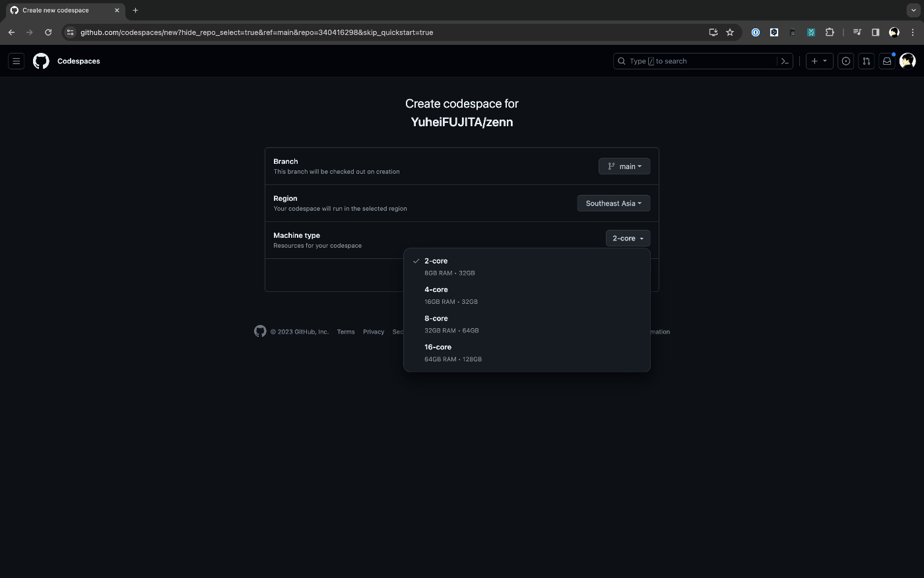The image size is (924, 578).
Task: Click the YuheiFUJITA/zenn repository title
Action: click(x=462, y=122)
